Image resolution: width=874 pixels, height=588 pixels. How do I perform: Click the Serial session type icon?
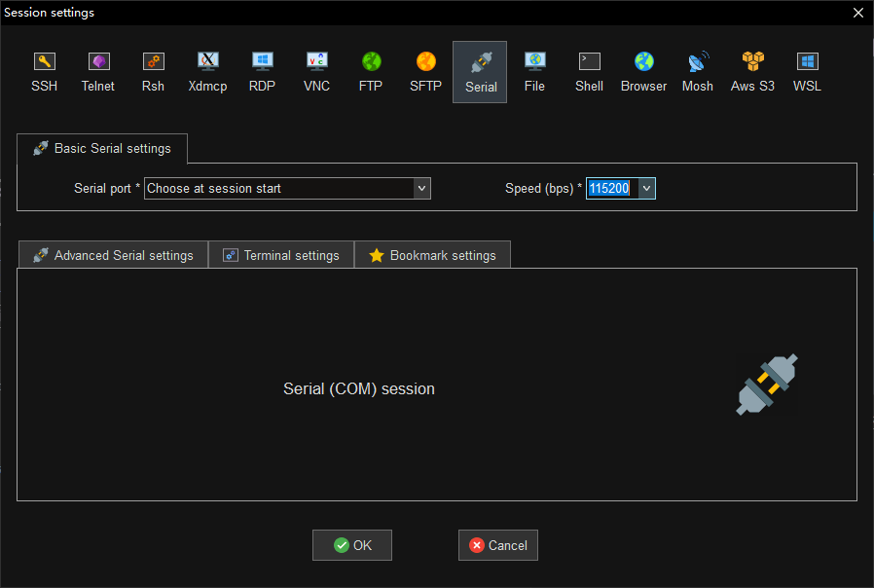tap(480, 72)
